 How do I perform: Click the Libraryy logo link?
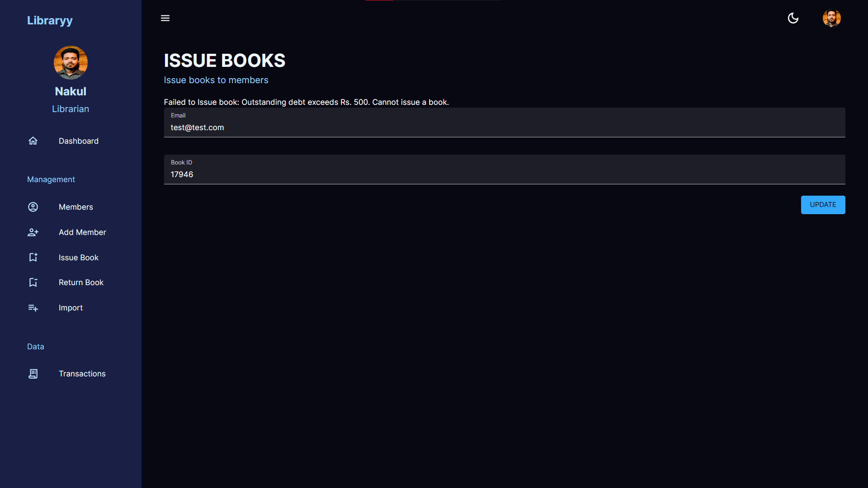coord(50,20)
